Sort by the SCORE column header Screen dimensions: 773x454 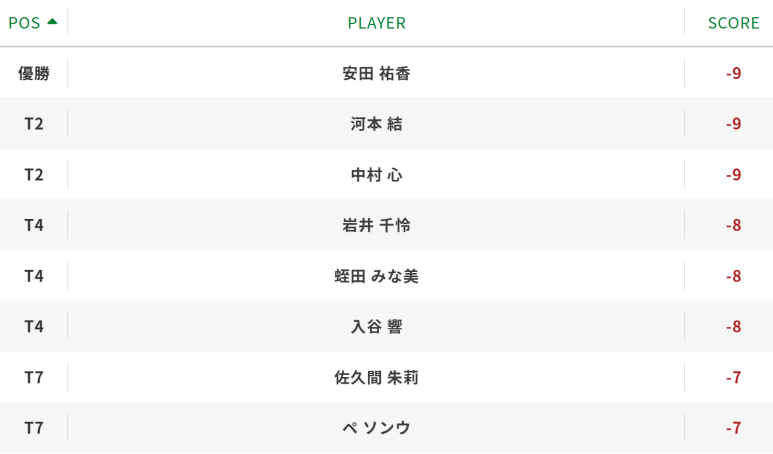[734, 23]
